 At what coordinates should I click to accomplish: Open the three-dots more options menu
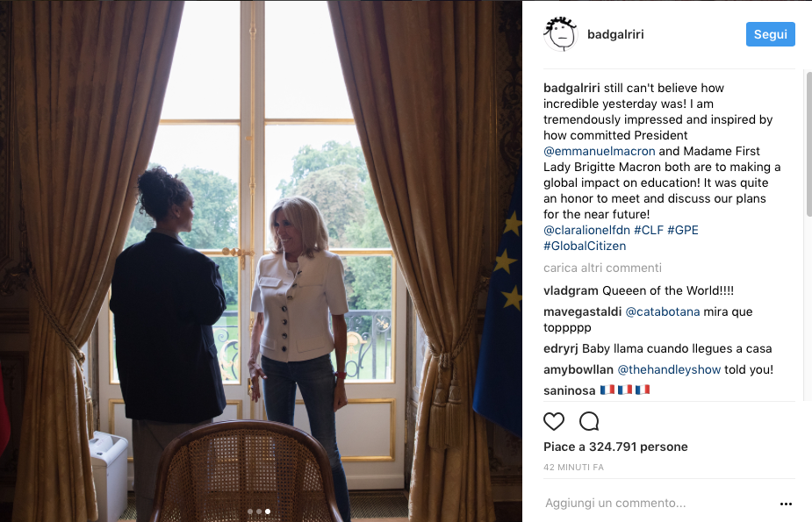click(x=786, y=504)
